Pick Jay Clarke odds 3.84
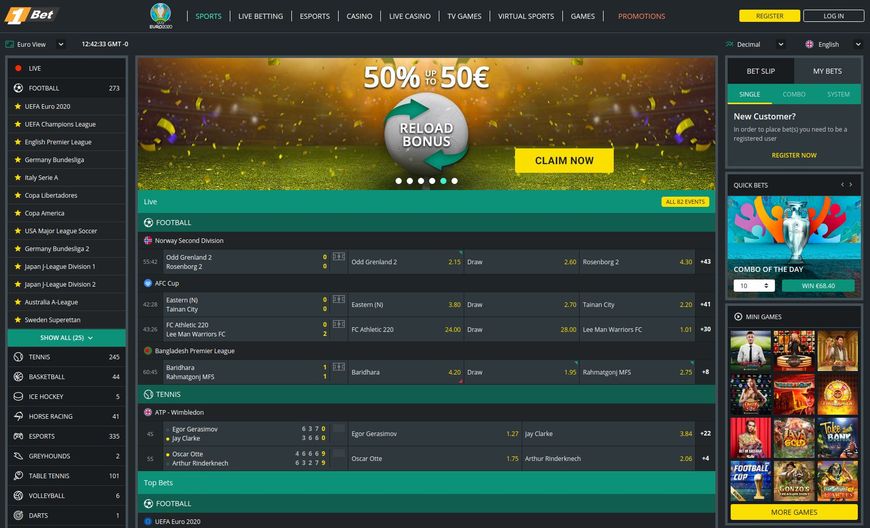The height and width of the screenshot is (528, 870). pos(608,434)
